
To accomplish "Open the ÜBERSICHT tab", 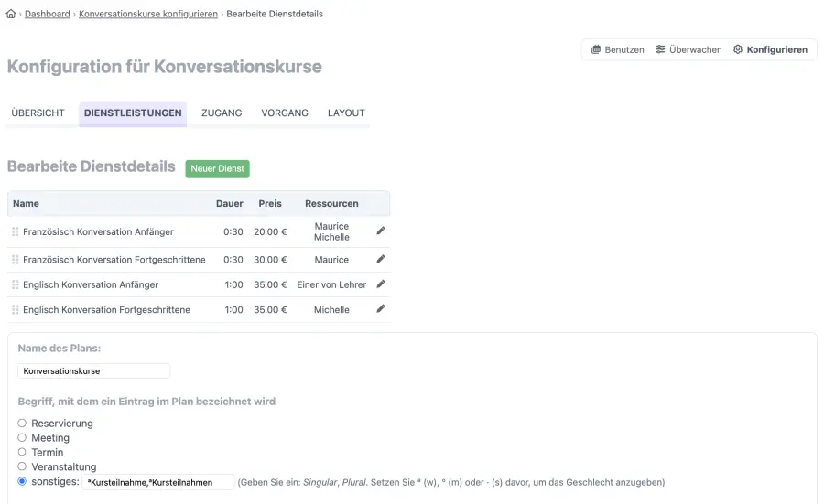I will point(38,113).
